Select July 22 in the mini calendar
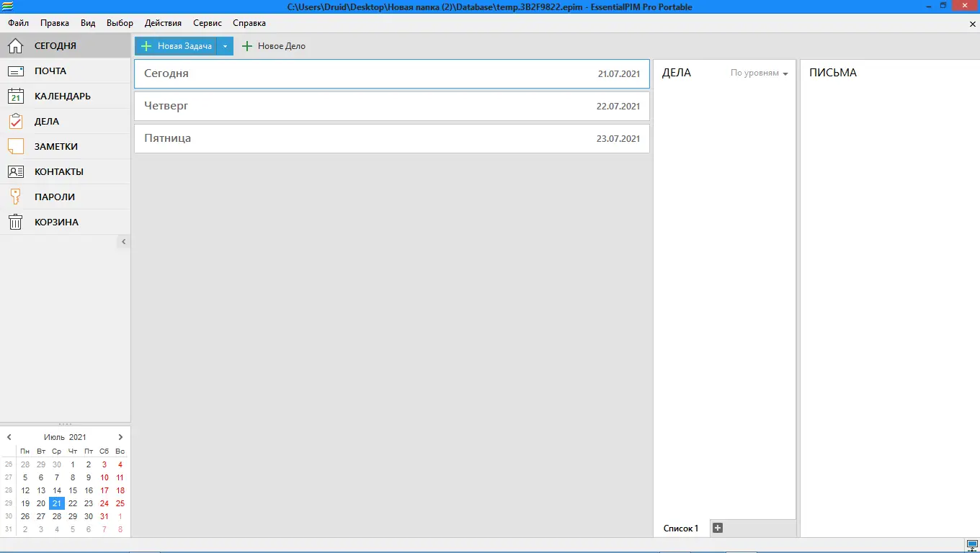The width and height of the screenshot is (980, 553). click(73, 503)
